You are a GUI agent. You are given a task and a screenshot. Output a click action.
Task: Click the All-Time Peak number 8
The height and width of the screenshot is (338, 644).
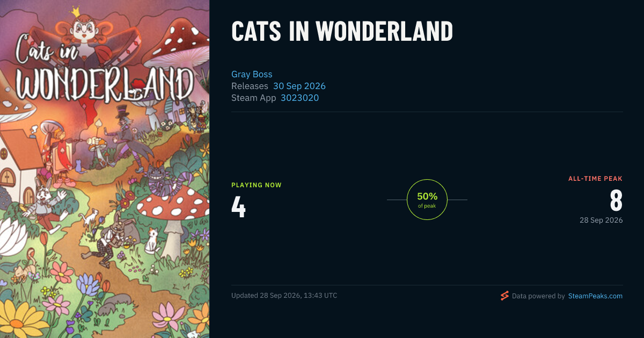616,201
